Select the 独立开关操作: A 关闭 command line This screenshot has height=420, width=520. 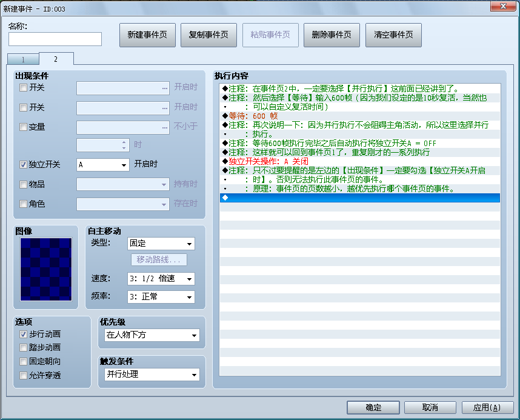(x=360, y=161)
